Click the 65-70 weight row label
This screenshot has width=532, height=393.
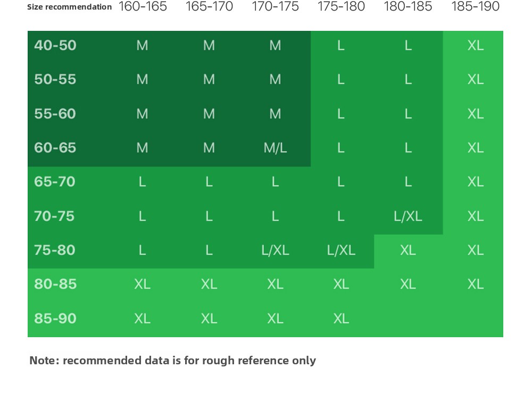click(x=55, y=182)
